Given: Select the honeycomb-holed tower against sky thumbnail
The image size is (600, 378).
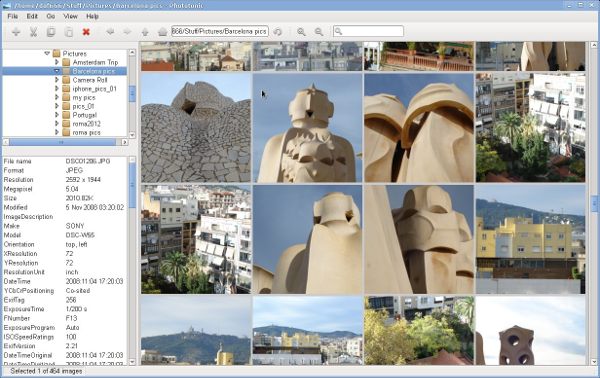Looking at the screenshot, I should coord(530,331).
